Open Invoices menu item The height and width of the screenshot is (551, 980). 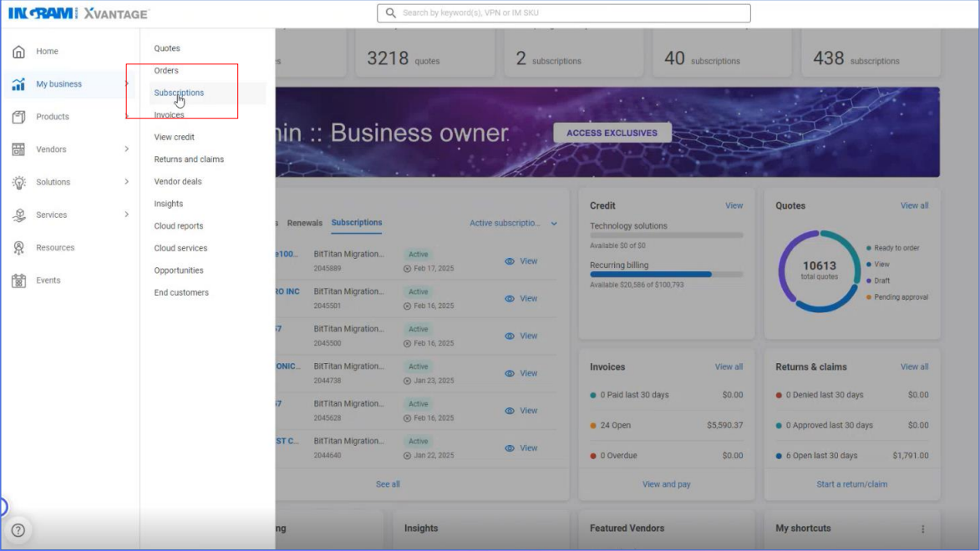coord(169,115)
